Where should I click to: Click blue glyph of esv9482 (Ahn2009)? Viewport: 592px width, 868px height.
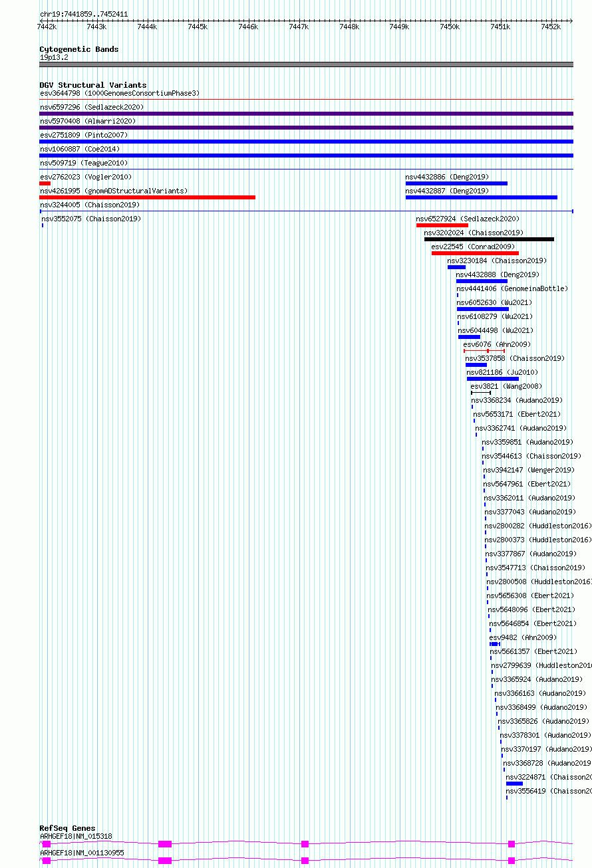click(x=495, y=644)
